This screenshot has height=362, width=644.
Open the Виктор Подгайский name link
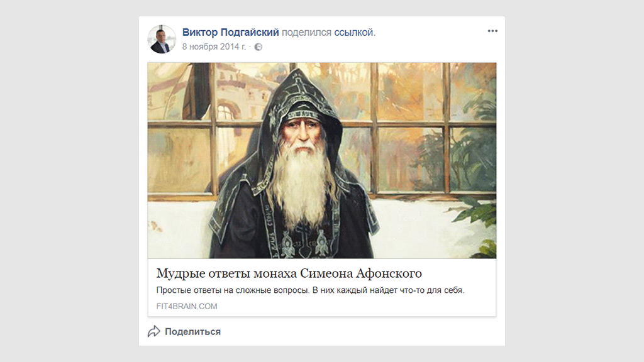(x=230, y=33)
